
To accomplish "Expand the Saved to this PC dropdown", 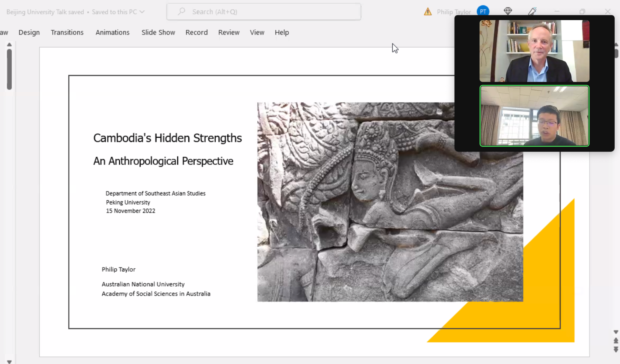I will pyautogui.click(x=142, y=12).
